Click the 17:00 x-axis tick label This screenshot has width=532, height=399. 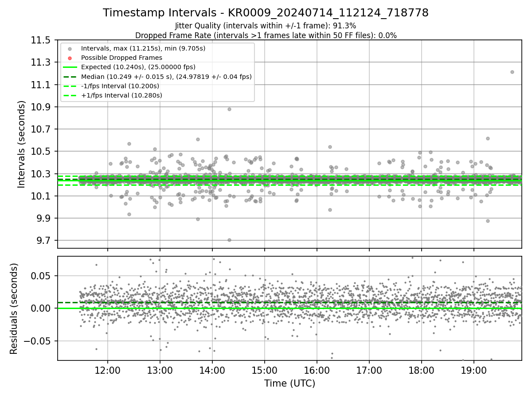click(x=369, y=370)
